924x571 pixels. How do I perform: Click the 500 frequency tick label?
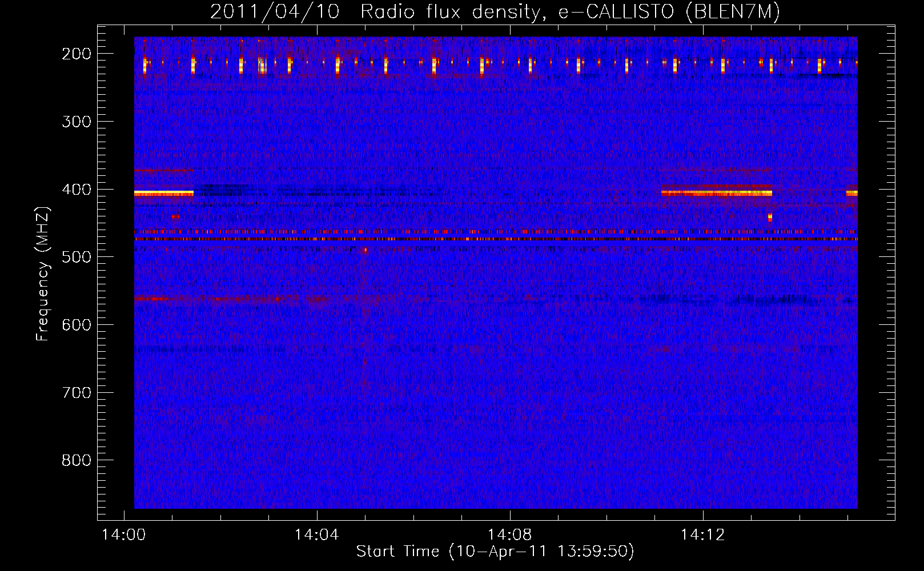[x=76, y=257]
